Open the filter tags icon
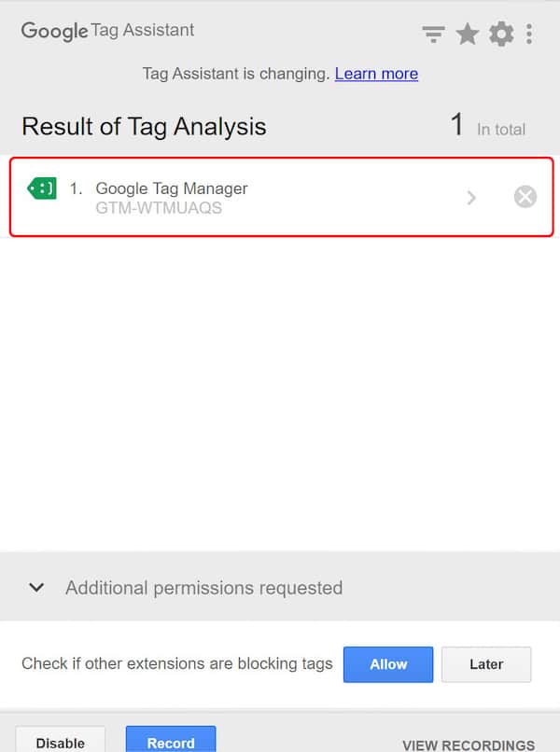Image resolution: width=560 pixels, height=752 pixels. [x=433, y=35]
